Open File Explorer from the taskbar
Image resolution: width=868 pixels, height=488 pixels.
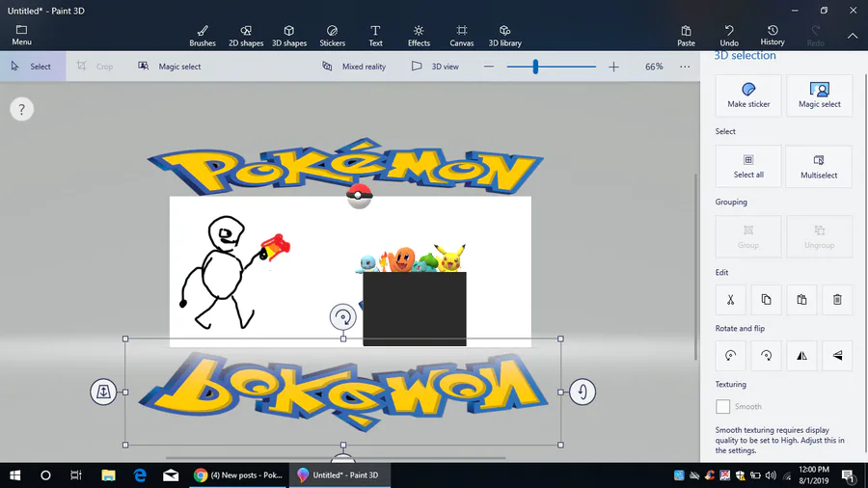[108, 475]
